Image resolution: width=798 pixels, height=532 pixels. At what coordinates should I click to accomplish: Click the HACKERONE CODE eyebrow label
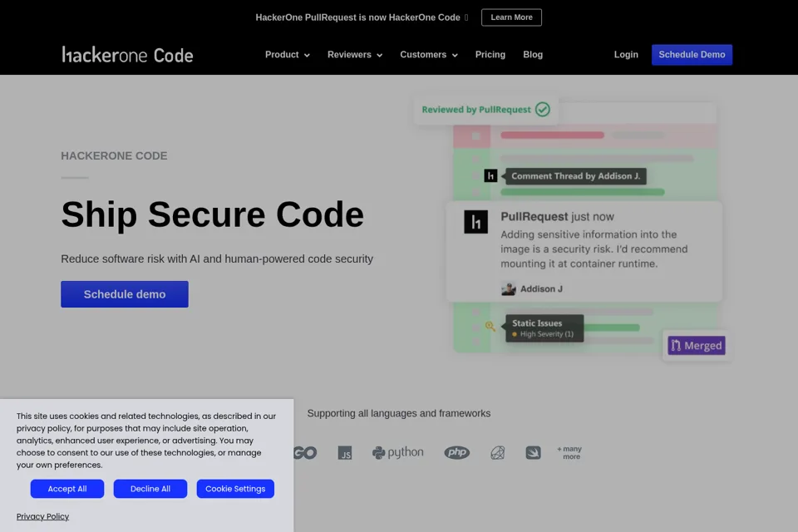114,155
